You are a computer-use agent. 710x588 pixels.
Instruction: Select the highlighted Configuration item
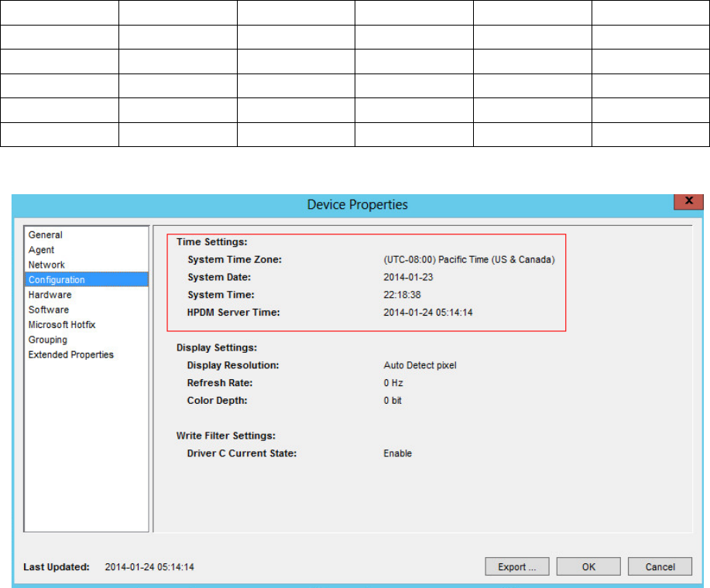pyautogui.click(x=57, y=280)
